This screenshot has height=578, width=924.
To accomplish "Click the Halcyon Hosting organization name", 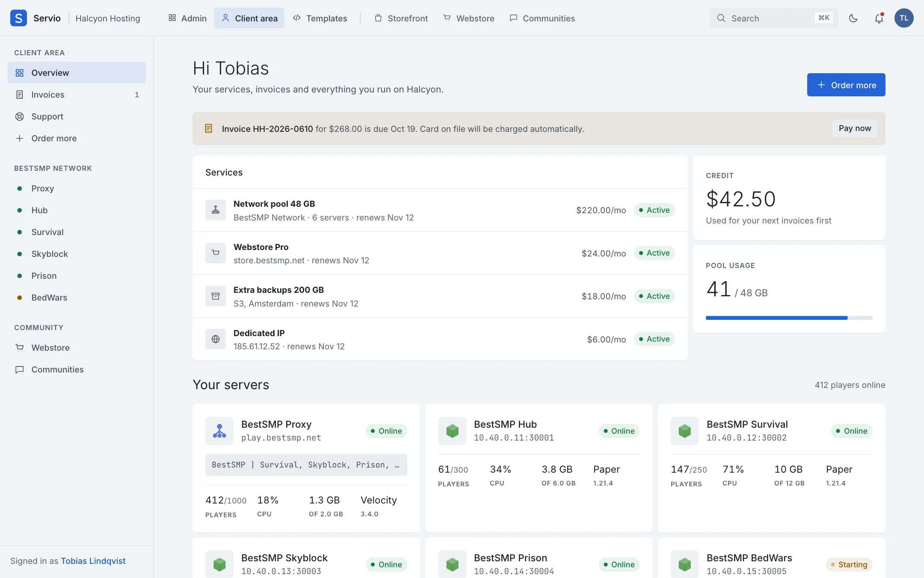I will click(x=108, y=18).
